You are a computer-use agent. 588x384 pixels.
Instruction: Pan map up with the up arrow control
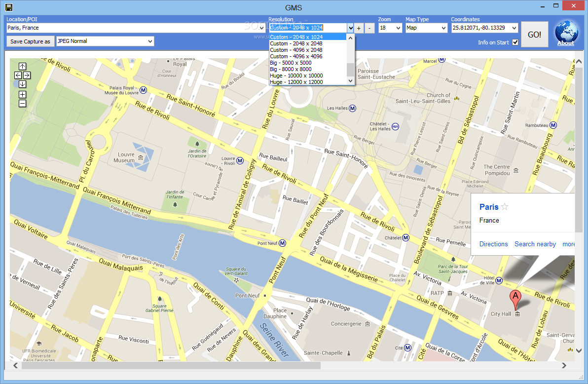23,67
